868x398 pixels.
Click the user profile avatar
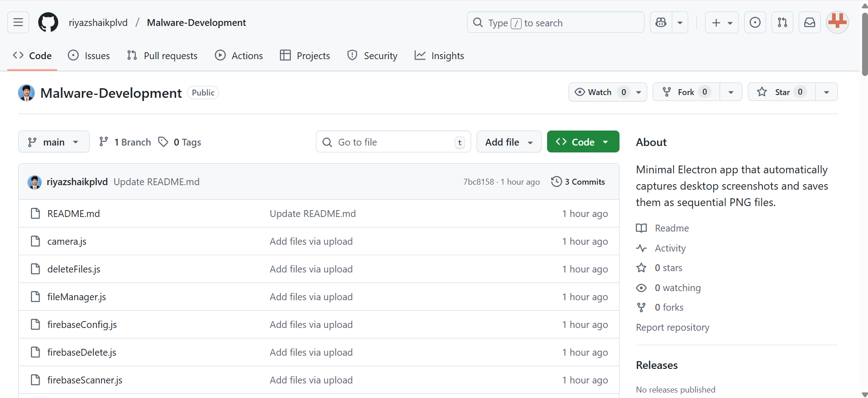[x=837, y=22]
